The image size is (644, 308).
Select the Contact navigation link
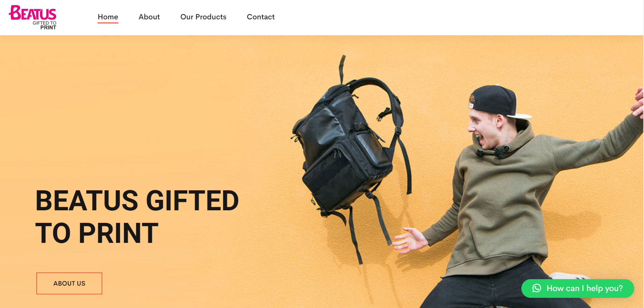click(x=261, y=17)
